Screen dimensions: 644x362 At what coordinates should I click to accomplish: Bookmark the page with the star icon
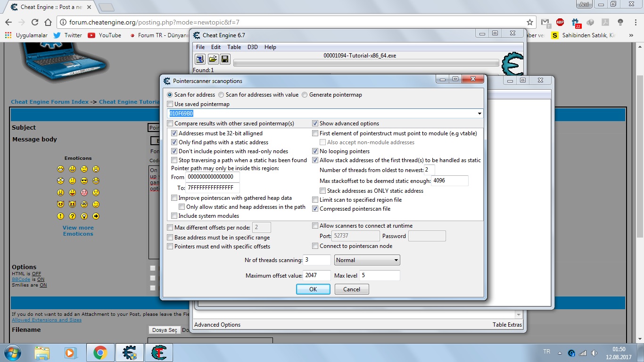tap(529, 22)
